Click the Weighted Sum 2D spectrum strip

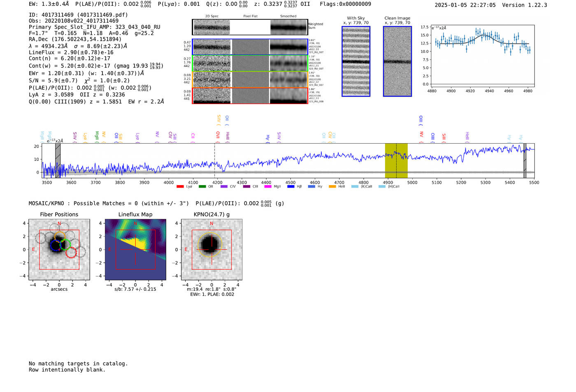pyautogui.click(x=250, y=28)
